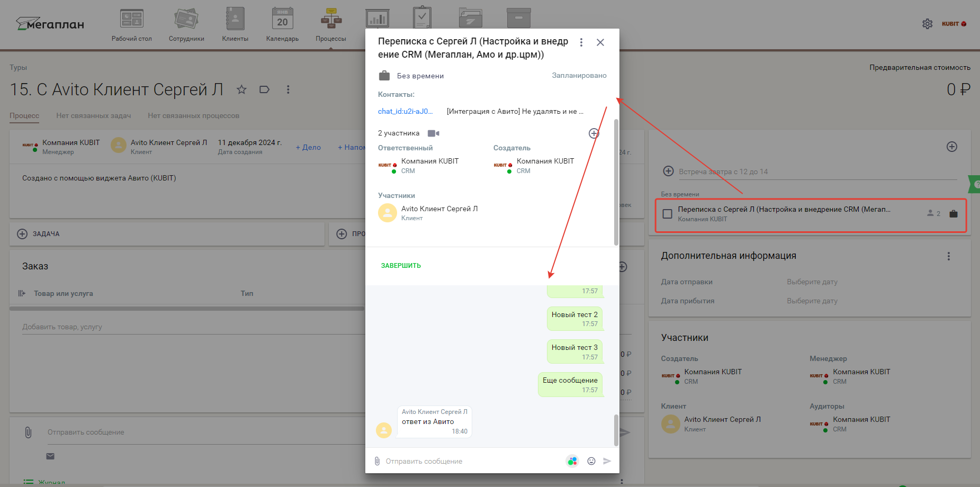Open Avito Клиент Сергей Л in header card
Screen dimensions: 980x487
click(159, 147)
